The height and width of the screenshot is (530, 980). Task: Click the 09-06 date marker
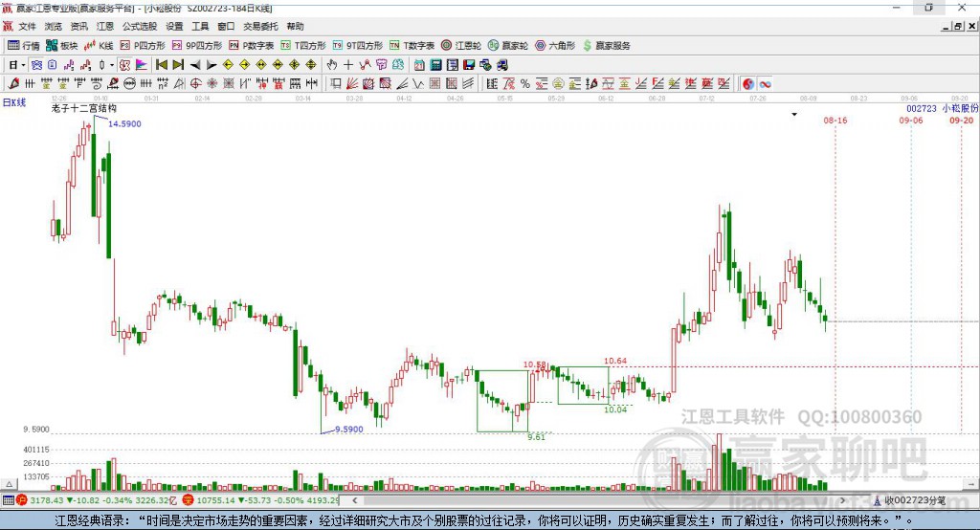tap(911, 120)
